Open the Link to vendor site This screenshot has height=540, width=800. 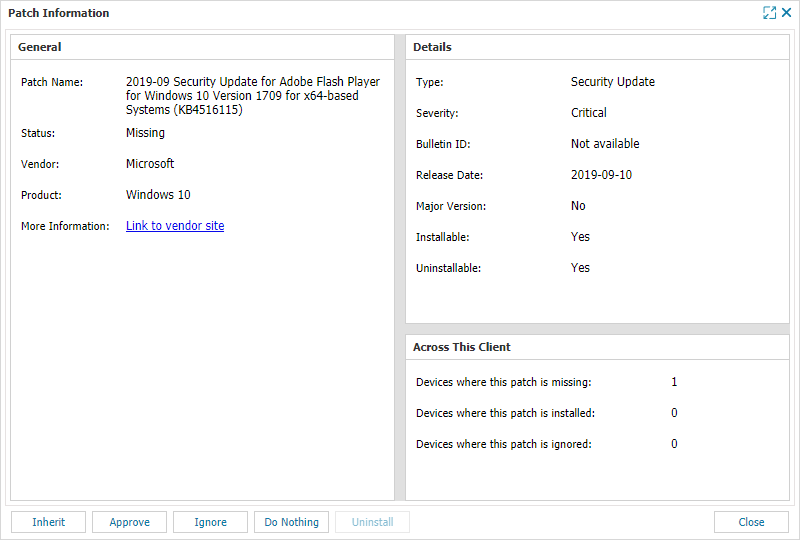pyautogui.click(x=175, y=226)
